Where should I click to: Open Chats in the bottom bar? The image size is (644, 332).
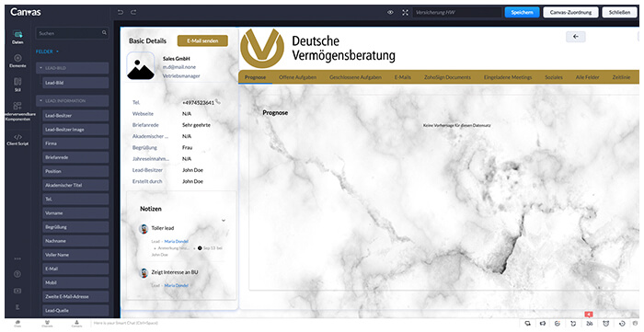[17, 324]
